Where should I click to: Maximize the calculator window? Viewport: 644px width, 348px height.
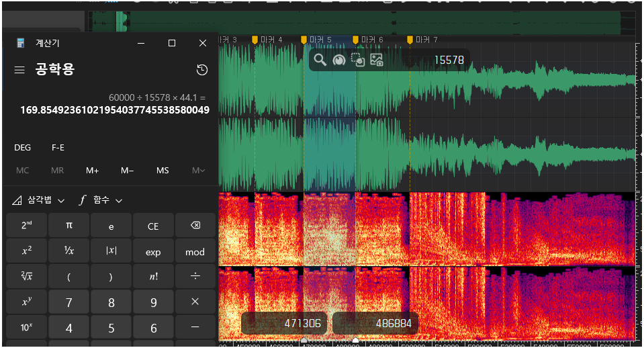coord(172,43)
